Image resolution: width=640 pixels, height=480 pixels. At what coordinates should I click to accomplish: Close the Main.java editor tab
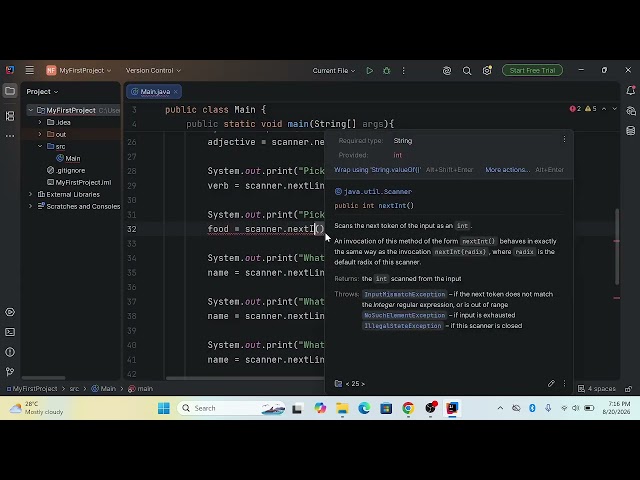[x=176, y=92]
